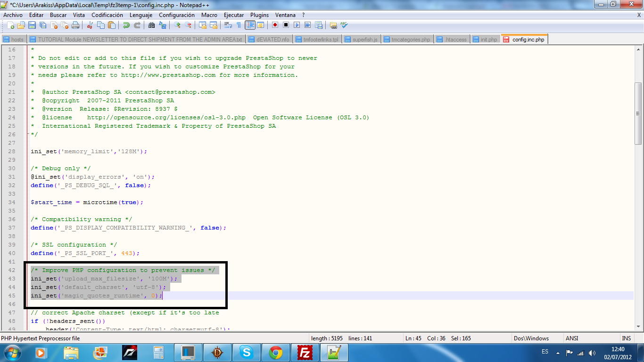Screen dimensions: 644x362
Task: Switch to the superfish.js tab
Action: (x=361, y=40)
